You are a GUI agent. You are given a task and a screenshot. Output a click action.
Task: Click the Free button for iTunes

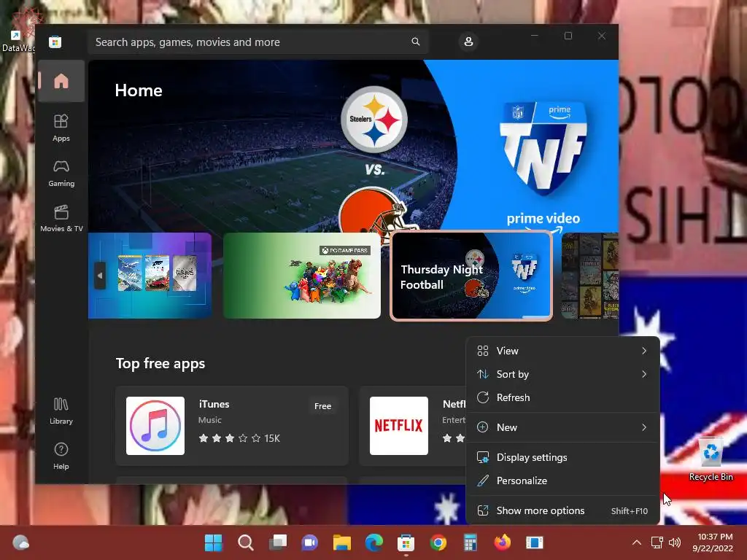point(322,406)
